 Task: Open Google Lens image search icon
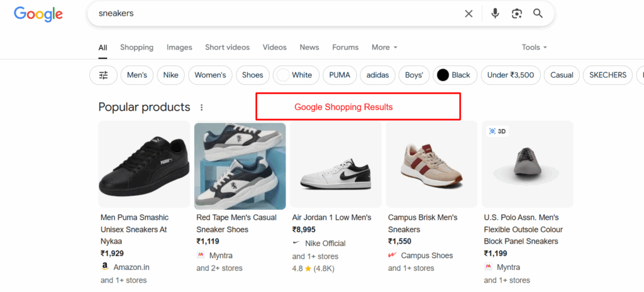517,14
